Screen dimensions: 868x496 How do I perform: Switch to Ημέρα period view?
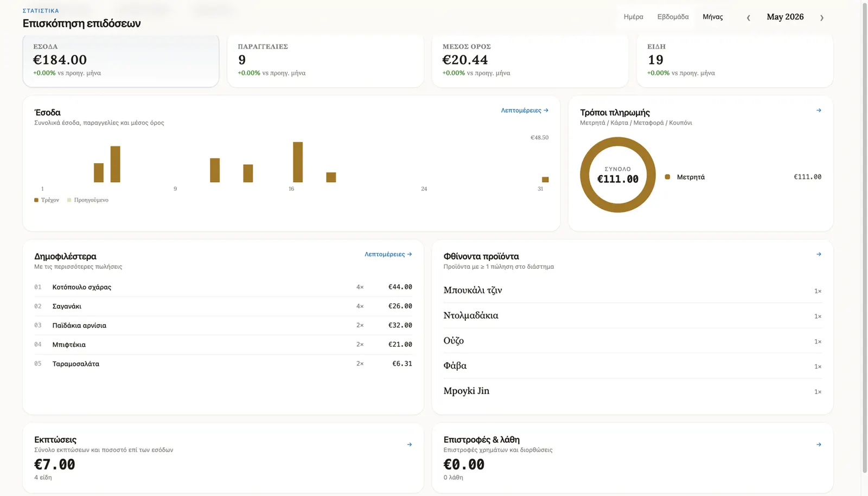point(633,17)
